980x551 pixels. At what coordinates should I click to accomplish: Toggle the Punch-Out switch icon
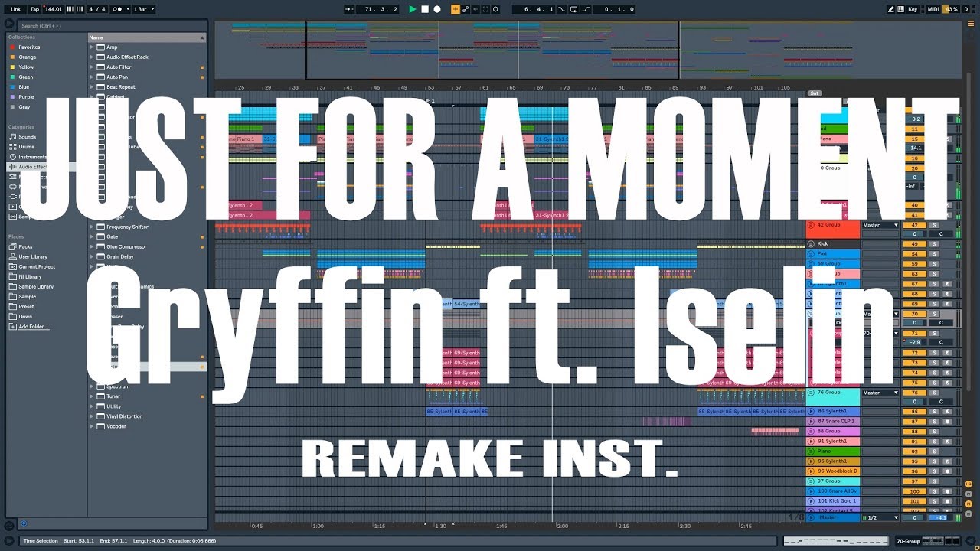[586, 9]
